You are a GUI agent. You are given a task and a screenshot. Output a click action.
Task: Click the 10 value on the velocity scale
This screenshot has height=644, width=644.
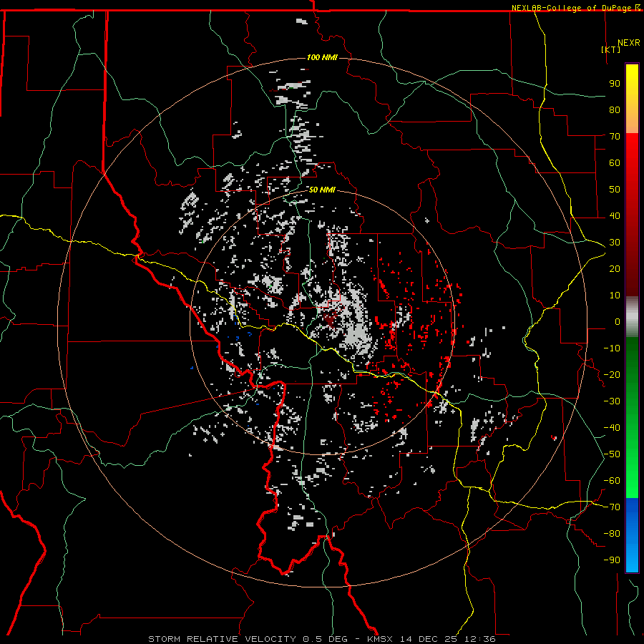615,296
